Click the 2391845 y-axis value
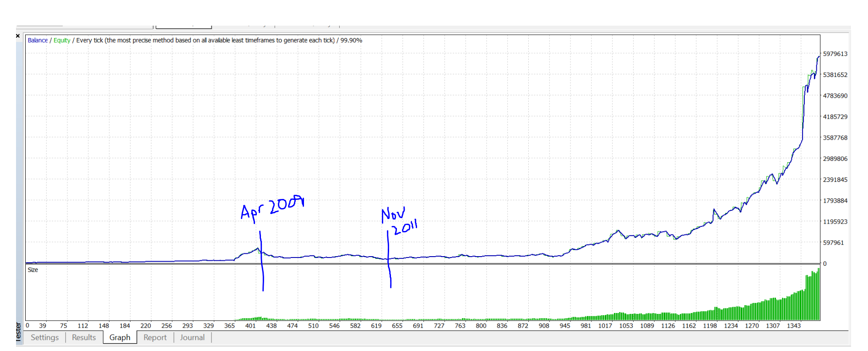The height and width of the screenshot is (351, 868). [x=835, y=180]
